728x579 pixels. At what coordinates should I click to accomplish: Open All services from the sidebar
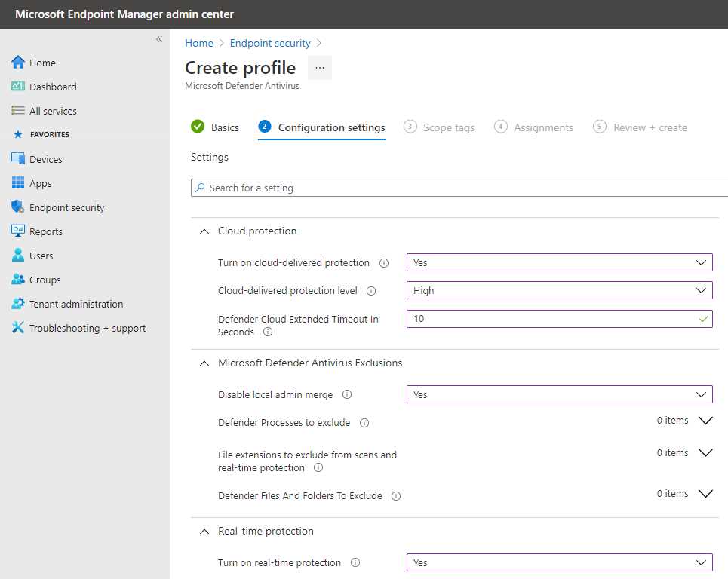click(17, 111)
